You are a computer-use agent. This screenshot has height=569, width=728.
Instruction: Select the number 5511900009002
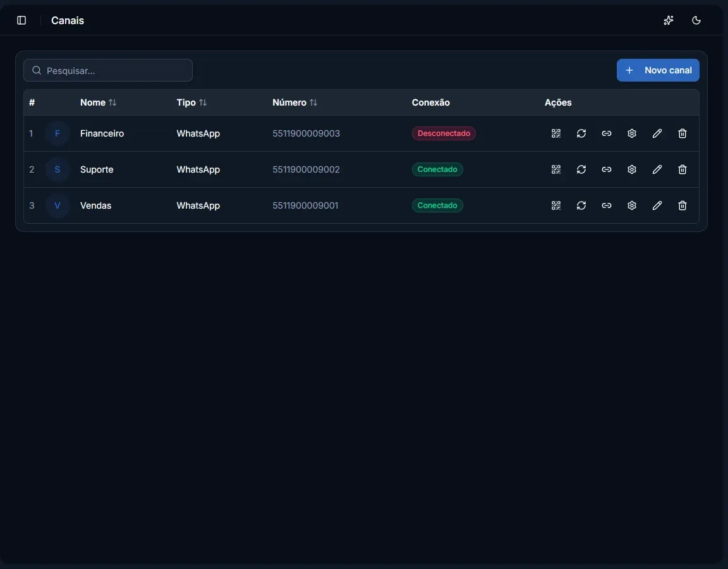click(x=306, y=169)
